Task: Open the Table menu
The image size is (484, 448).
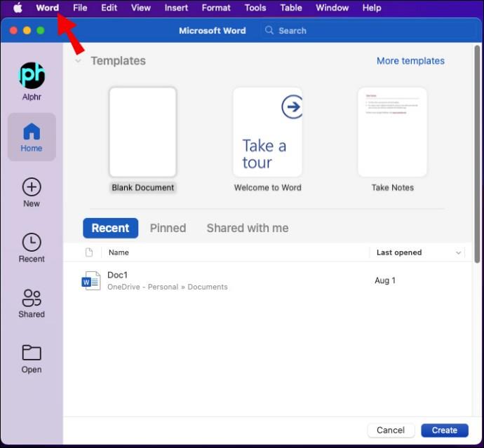Action: [291, 8]
